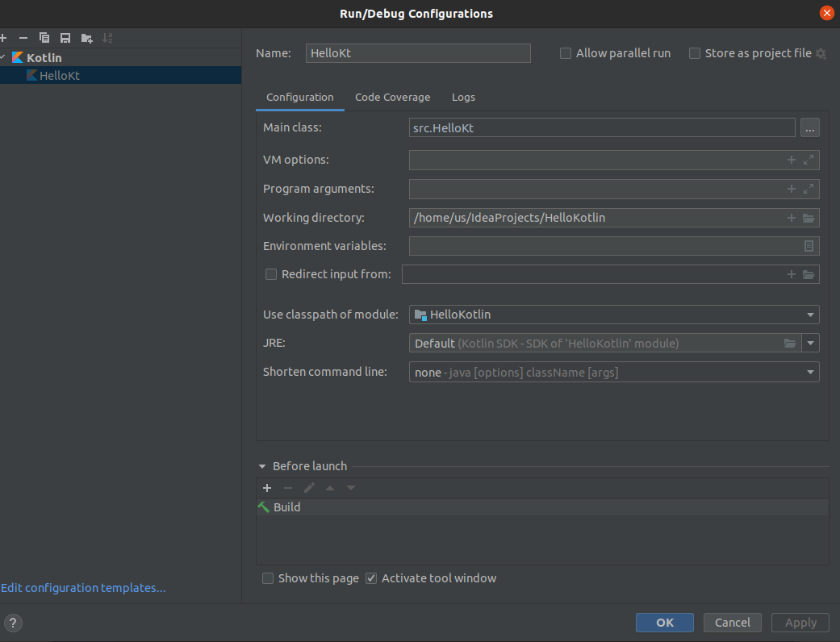Enable Show this page
Image resolution: width=840 pixels, height=642 pixels.
click(268, 578)
